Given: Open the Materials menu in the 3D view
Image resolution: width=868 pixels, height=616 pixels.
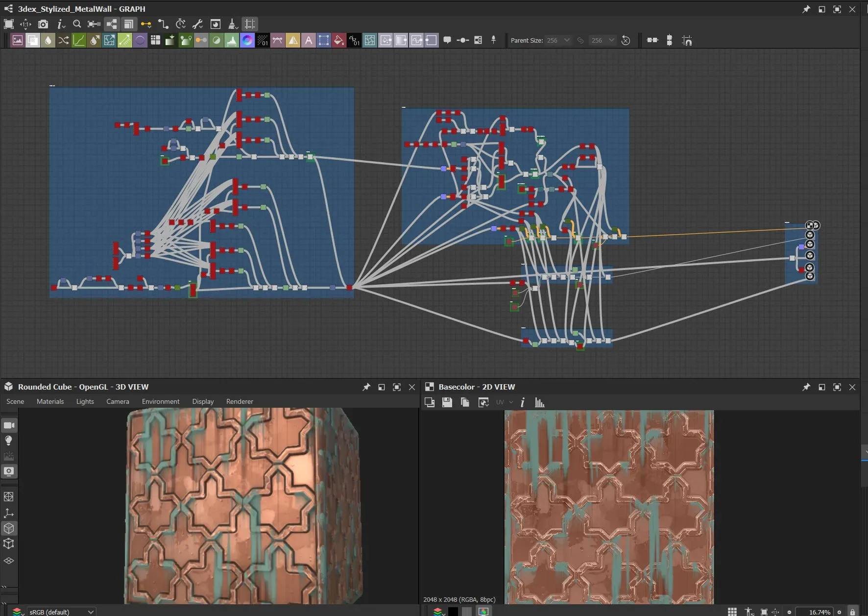Looking at the screenshot, I should point(50,401).
